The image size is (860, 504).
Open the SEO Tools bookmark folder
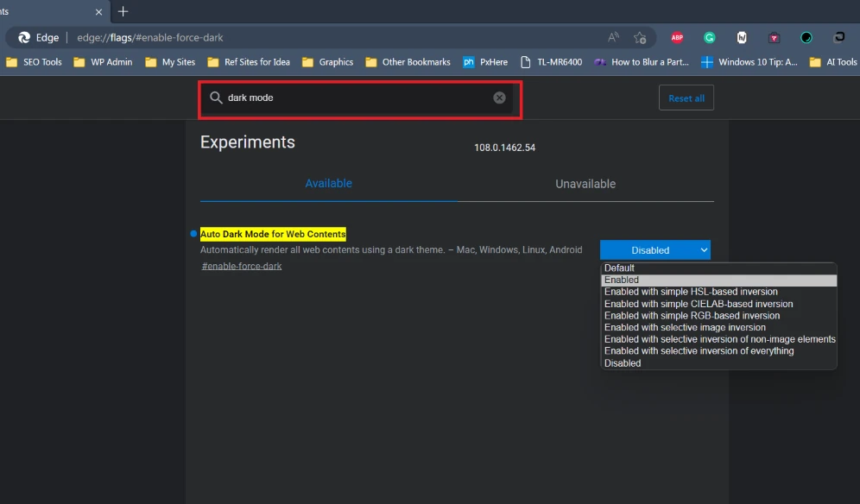pyautogui.click(x=34, y=62)
